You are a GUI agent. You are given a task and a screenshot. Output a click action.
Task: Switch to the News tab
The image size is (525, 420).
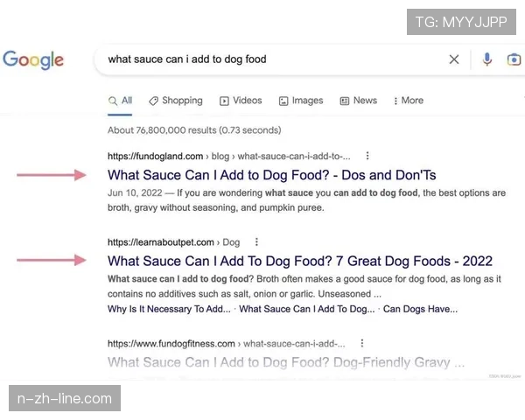[358, 101]
